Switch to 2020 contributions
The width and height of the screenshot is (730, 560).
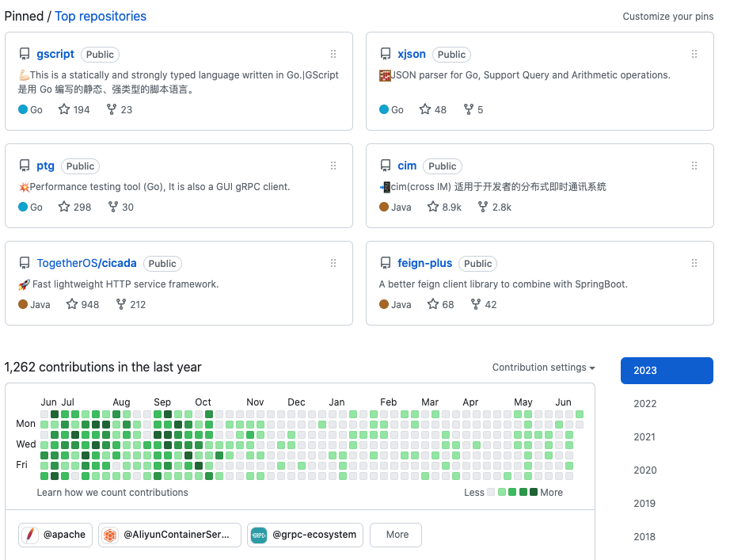[644, 470]
